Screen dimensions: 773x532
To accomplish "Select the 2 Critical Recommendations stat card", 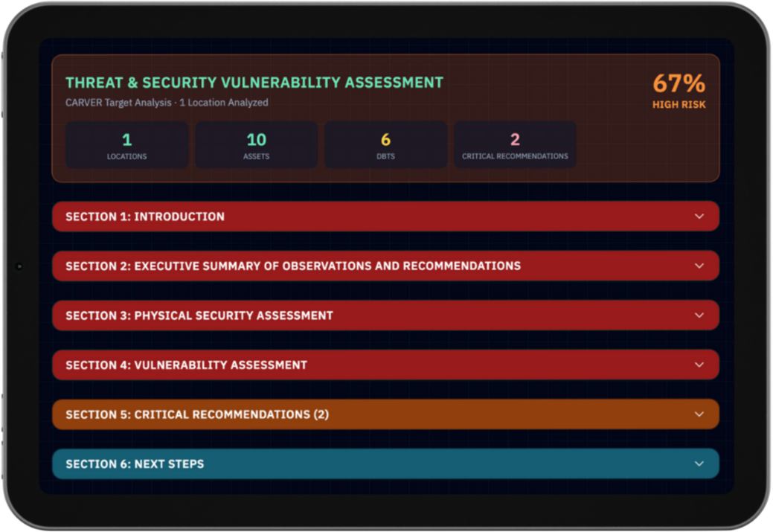I will point(515,145).
